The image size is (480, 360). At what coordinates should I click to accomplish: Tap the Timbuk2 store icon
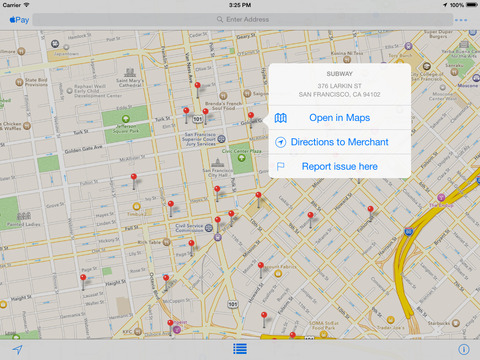(136, 206)
